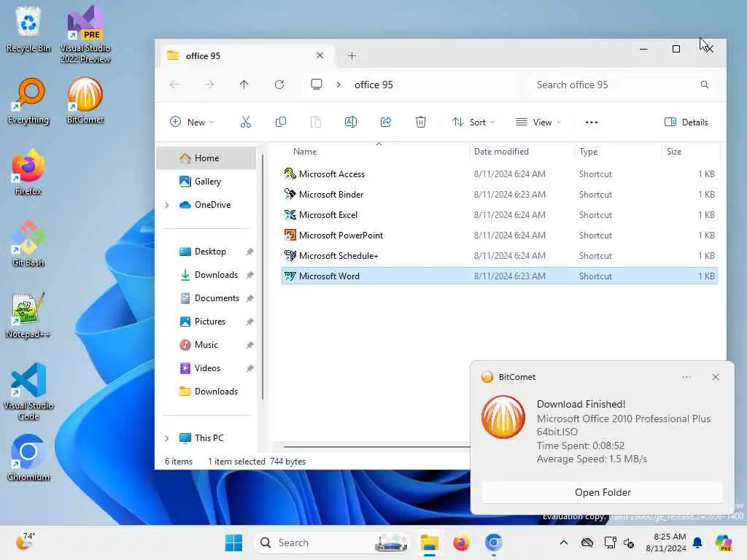Viewport: 747px width, 560px height.
Task: Open Firefox from the taskbar
Action: (461, 542)
